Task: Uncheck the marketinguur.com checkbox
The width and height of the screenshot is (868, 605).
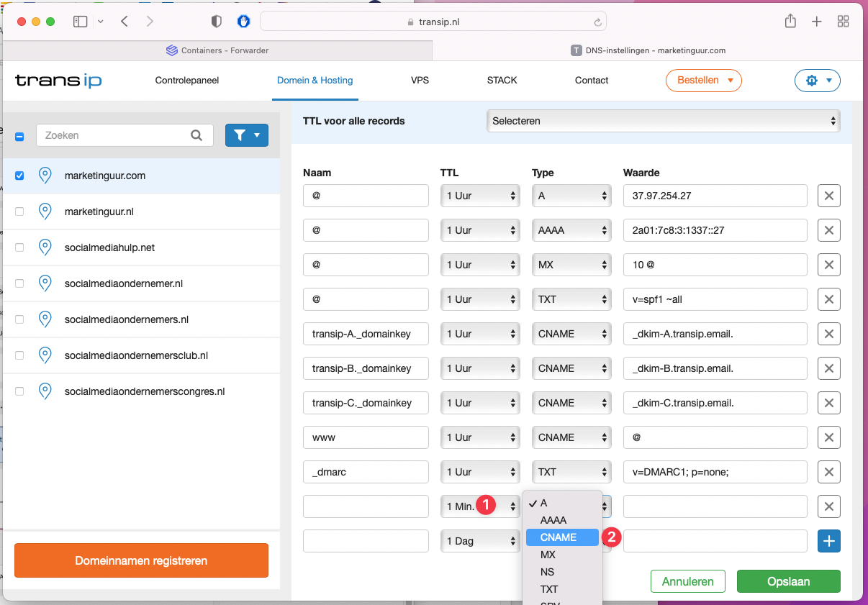Action: coord(19,176)
